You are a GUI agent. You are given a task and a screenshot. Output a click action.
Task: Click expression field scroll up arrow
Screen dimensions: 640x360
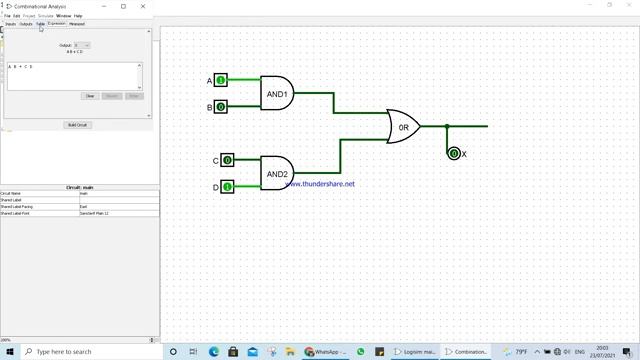[x=140, y=65]
